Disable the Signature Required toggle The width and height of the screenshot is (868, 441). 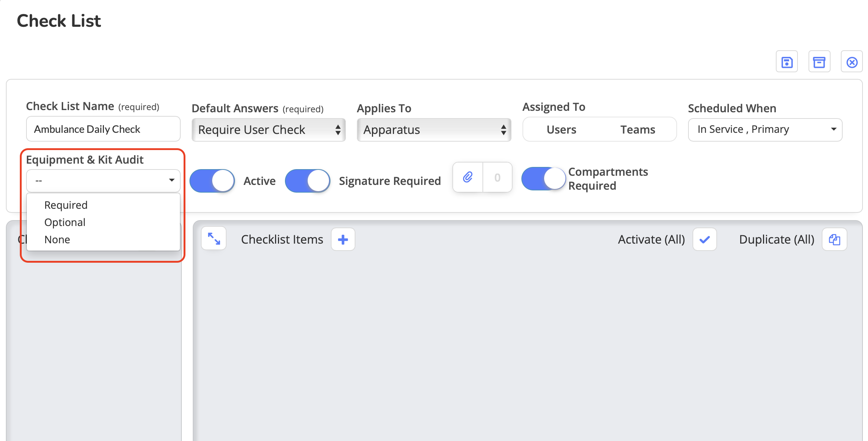(x=308, y=181)
